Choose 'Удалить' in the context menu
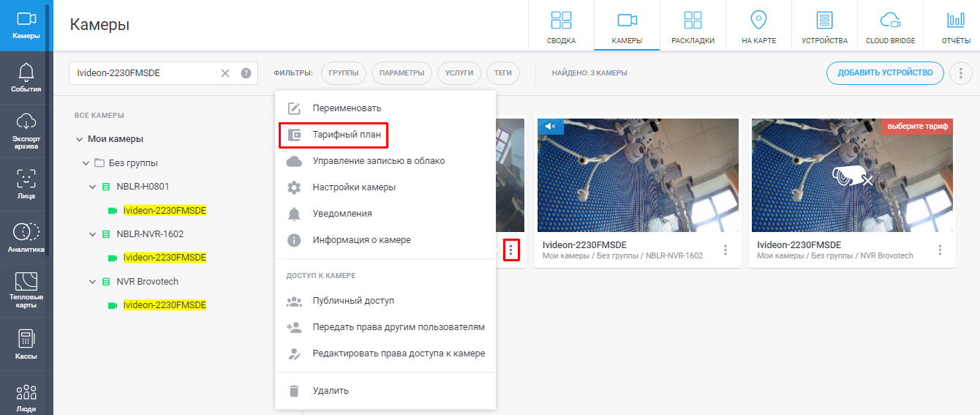The height and width of the screenshot is (415, 980). click(331, 391)
